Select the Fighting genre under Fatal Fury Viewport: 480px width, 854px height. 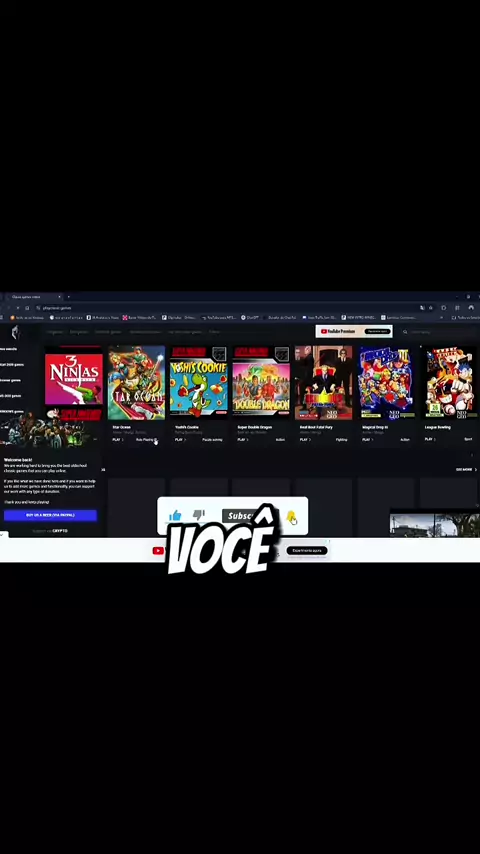pyautogui.click(x=342, y=440)
